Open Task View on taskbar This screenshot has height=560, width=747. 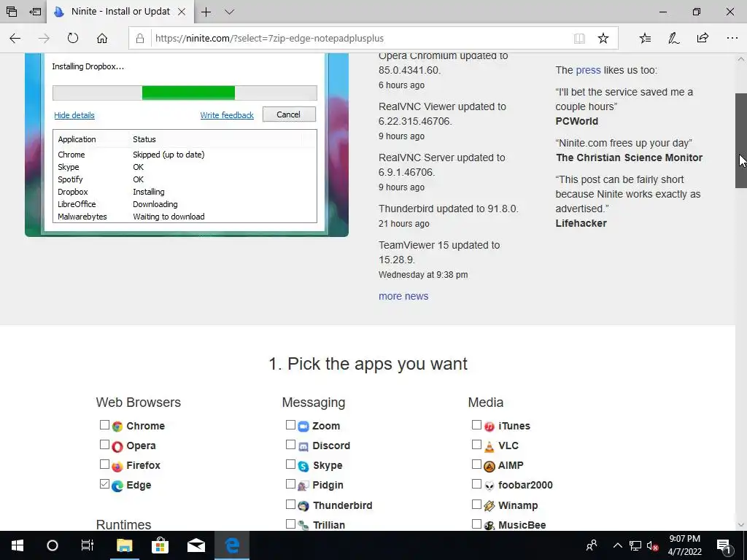pos(88,545)
